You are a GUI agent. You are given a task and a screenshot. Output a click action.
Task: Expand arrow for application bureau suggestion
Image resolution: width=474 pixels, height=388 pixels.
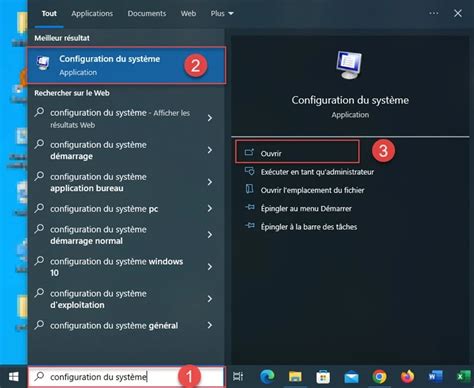(x=210, y=182)
